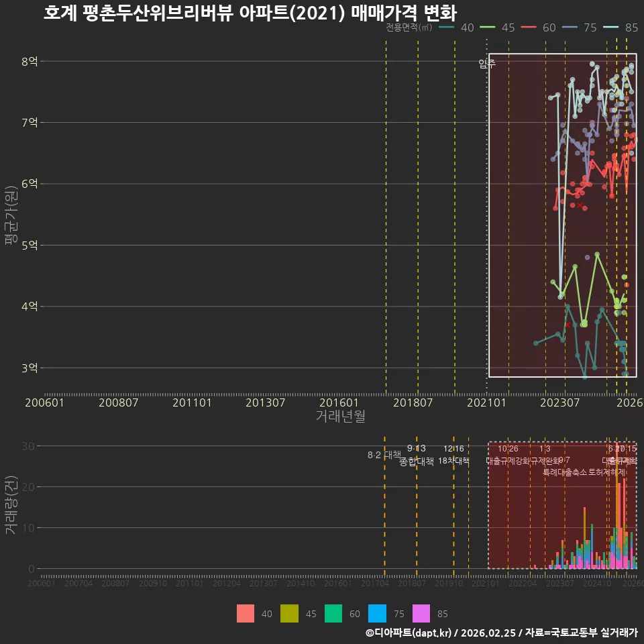Click 200704 on the volume chart axis
The image size is (644, 644).
pyautogui.click(x=78, y=583)
